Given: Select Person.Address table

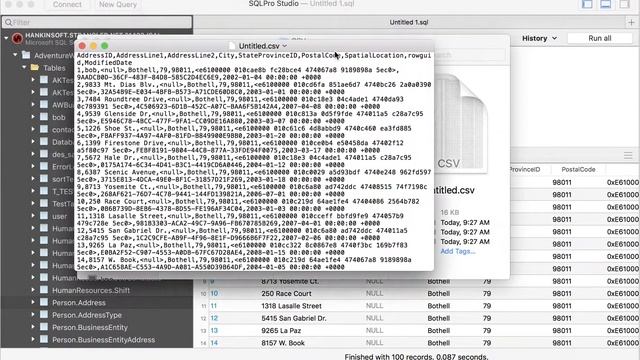Looking at the screenshot, I should click(x=79, y=302).
